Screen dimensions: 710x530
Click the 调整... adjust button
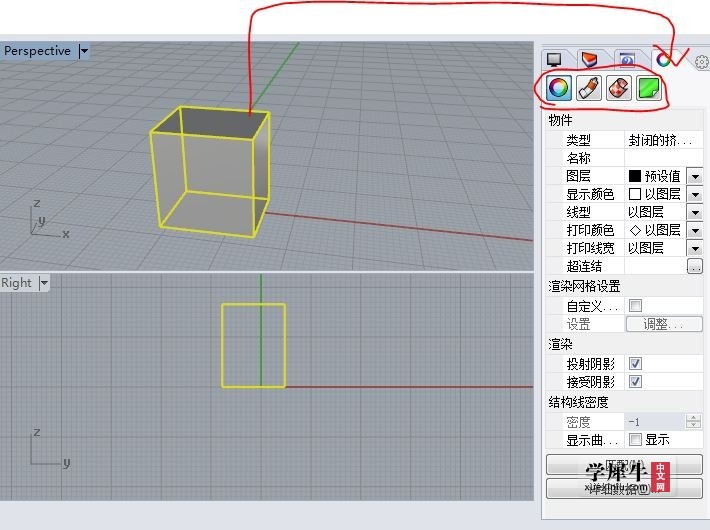664,324
